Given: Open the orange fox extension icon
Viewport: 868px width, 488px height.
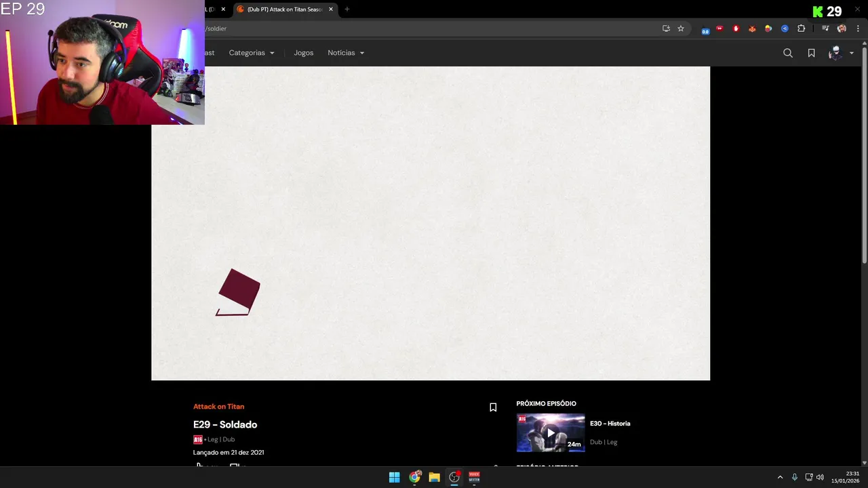Looking at the screenshot, I should click(752, 28).
